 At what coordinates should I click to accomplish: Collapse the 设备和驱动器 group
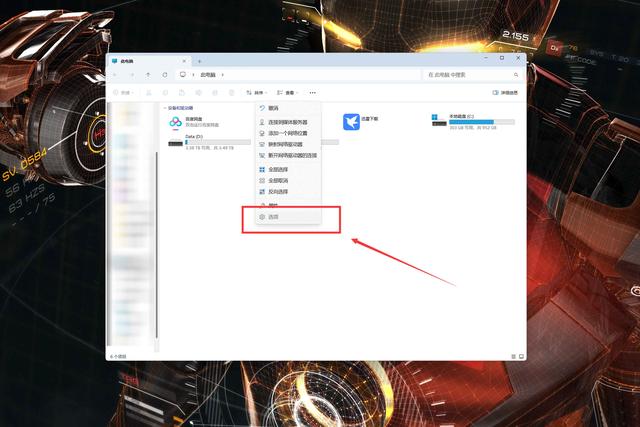click(x=165, y=108)
